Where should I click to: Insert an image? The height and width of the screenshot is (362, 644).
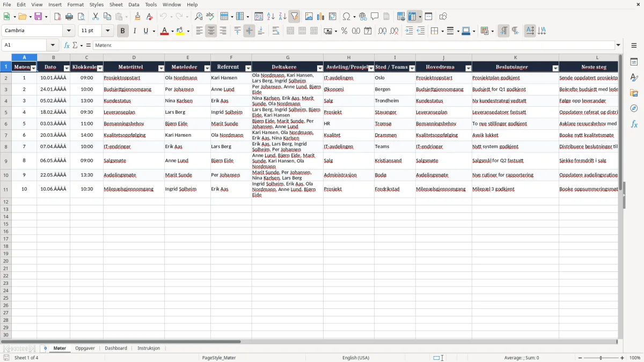click(309, 17)
